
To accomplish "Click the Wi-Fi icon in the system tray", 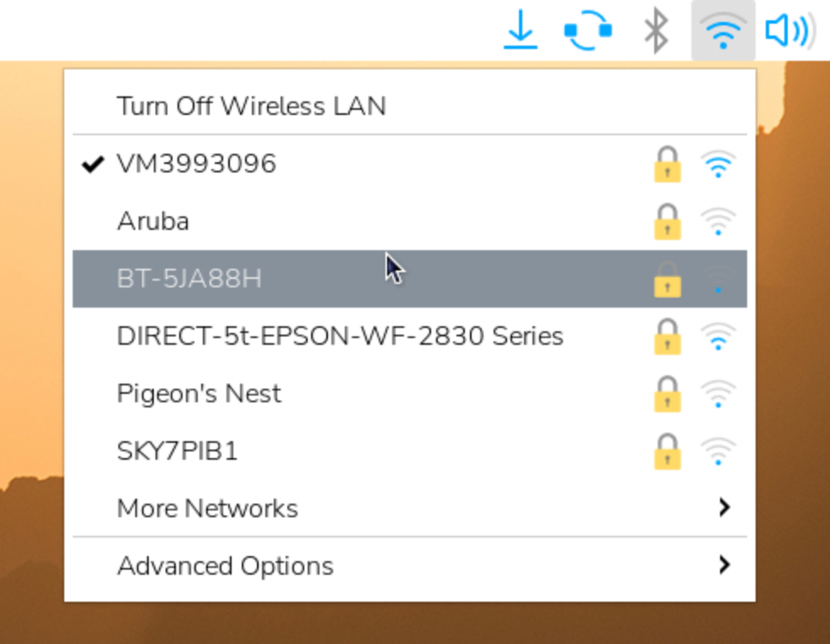I will (723, 30).
